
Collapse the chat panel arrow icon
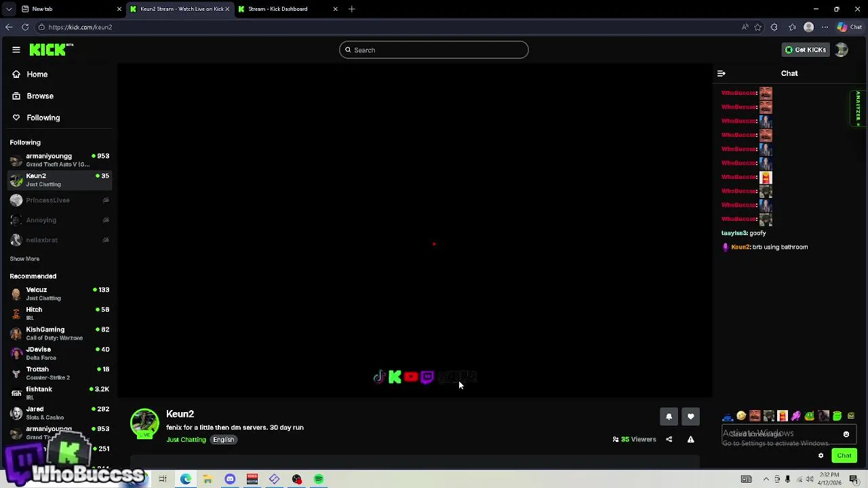(722, 73)
